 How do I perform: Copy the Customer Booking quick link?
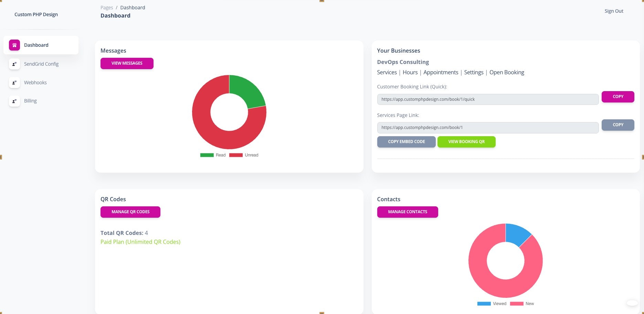[x=617, y=97]
